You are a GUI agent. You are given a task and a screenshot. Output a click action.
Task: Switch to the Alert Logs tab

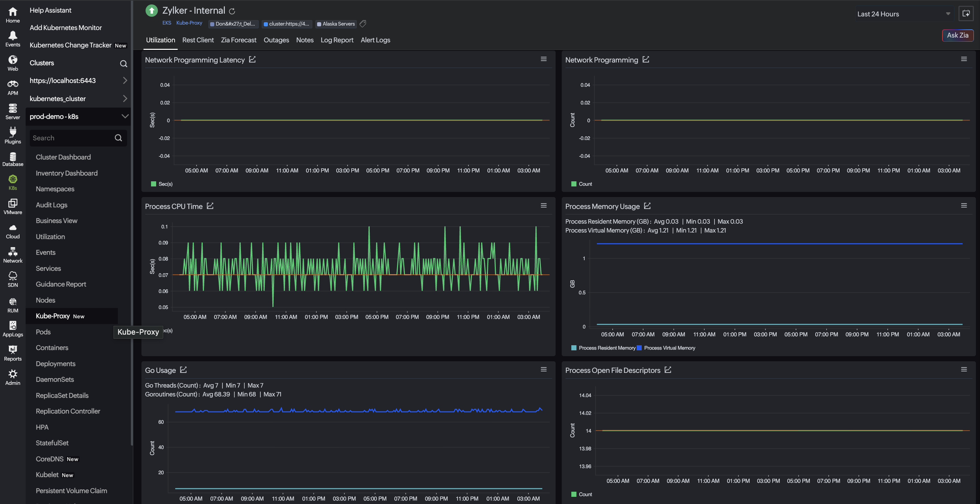click(x=375, y=40)
